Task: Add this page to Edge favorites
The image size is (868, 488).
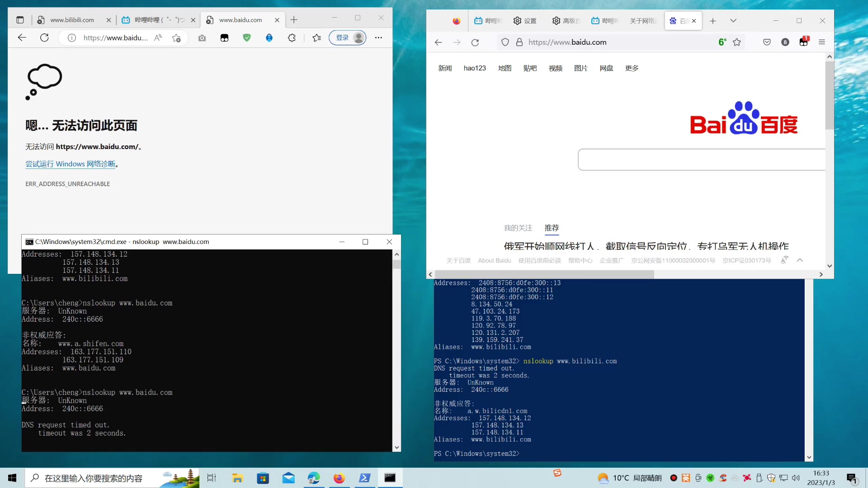Action: tap(176, 38)
